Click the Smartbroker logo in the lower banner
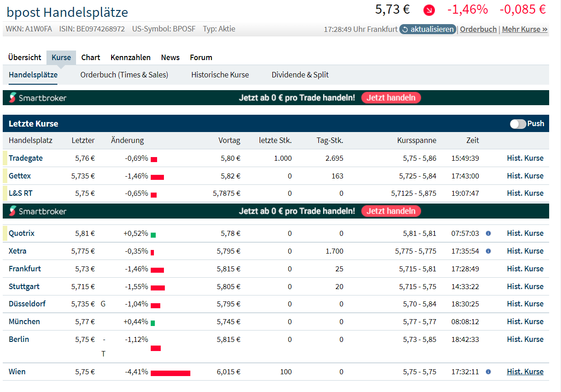The height and width of the screenshot is (392, 561). (38, 211)
